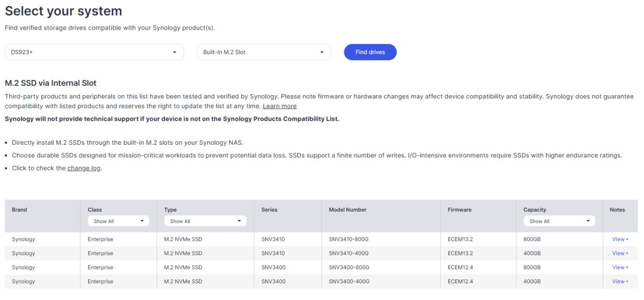The height and width of the screenshot is (300, 644).
Task: Click the Class column header label
Action: coord(95,210)
